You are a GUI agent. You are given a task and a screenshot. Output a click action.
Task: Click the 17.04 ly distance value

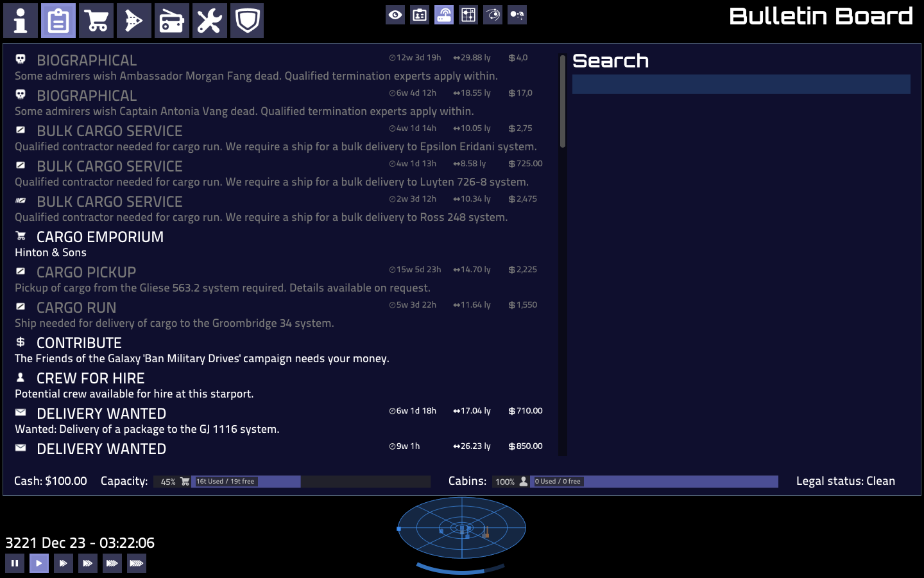tap(472, 411)
